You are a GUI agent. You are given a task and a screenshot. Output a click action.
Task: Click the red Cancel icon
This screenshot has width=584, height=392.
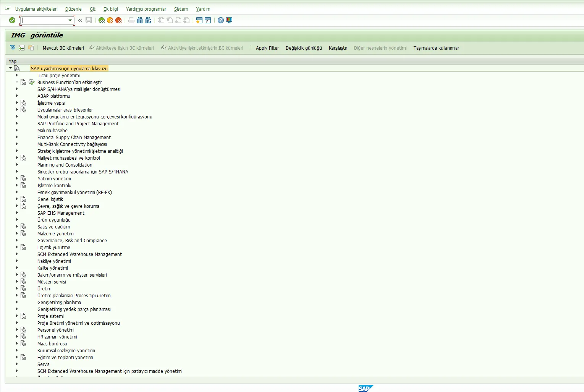118,20
